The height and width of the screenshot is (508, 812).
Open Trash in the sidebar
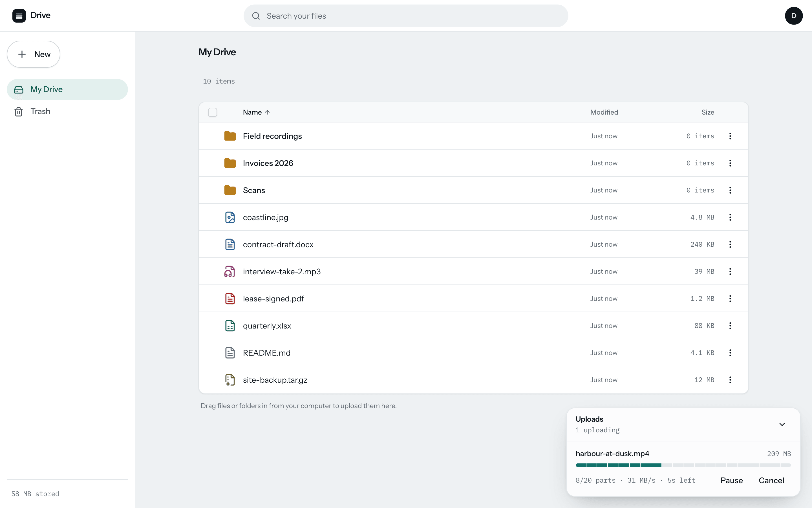click(x=67, y=111)
